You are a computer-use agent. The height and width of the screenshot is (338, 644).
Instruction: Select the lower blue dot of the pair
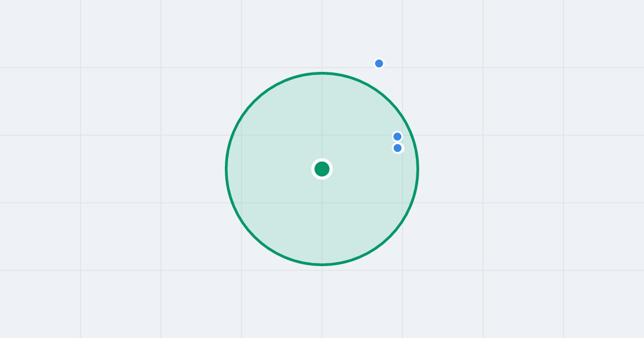point(397,148)
